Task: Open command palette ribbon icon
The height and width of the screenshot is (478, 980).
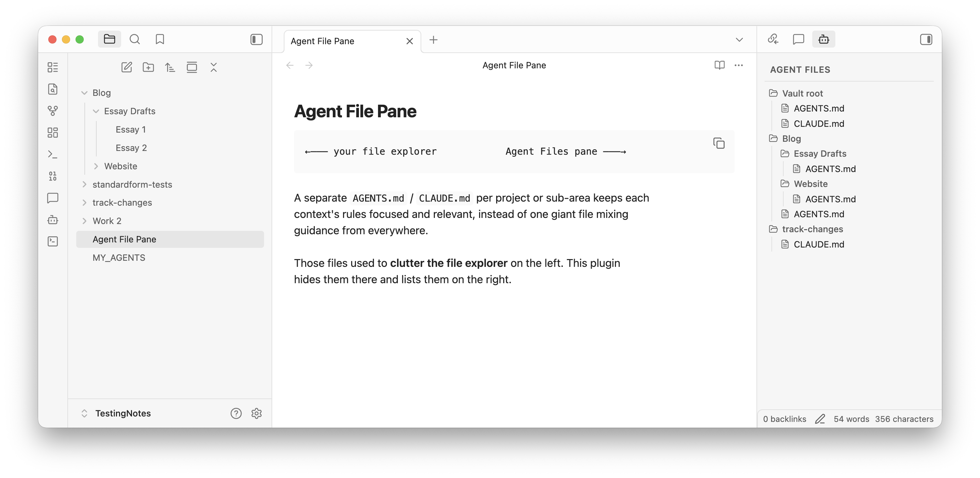Action: pos(53,154)
